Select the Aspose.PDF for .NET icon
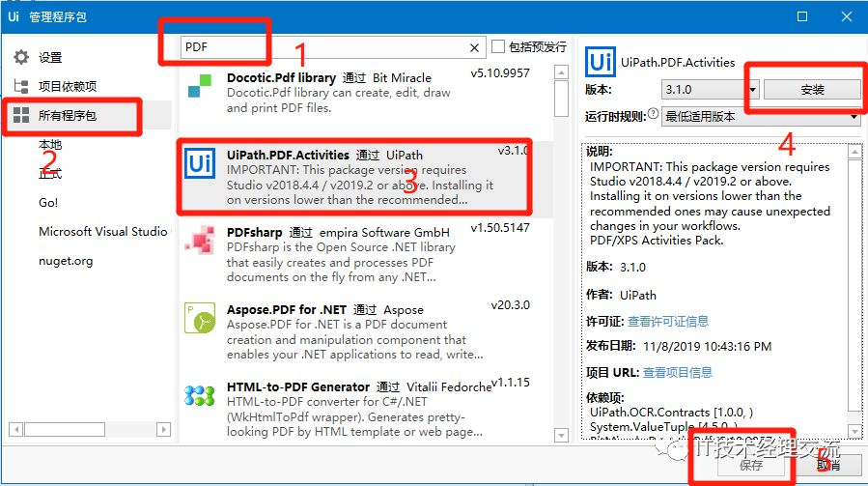This screenshot has height=486, width=868. (x=199, y=318)
